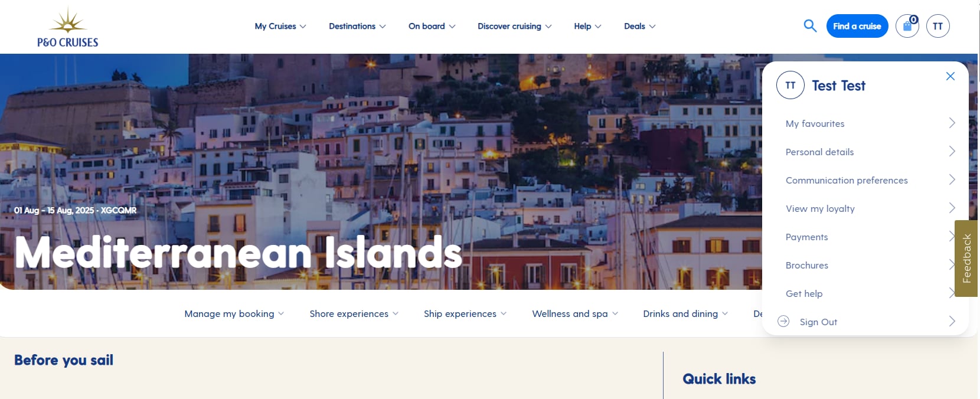This screenshot has width=980, height=399.
Task: Click the Find a cruise button
Action: [857, 26]
